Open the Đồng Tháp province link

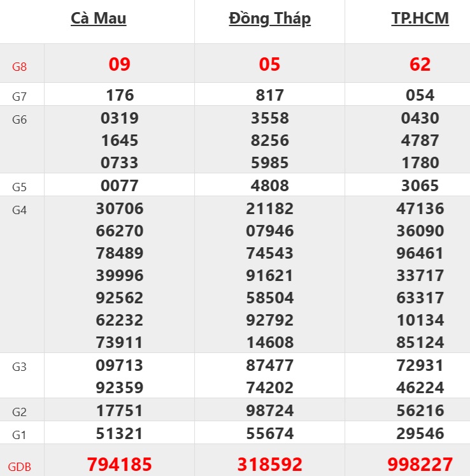[269, 18]
